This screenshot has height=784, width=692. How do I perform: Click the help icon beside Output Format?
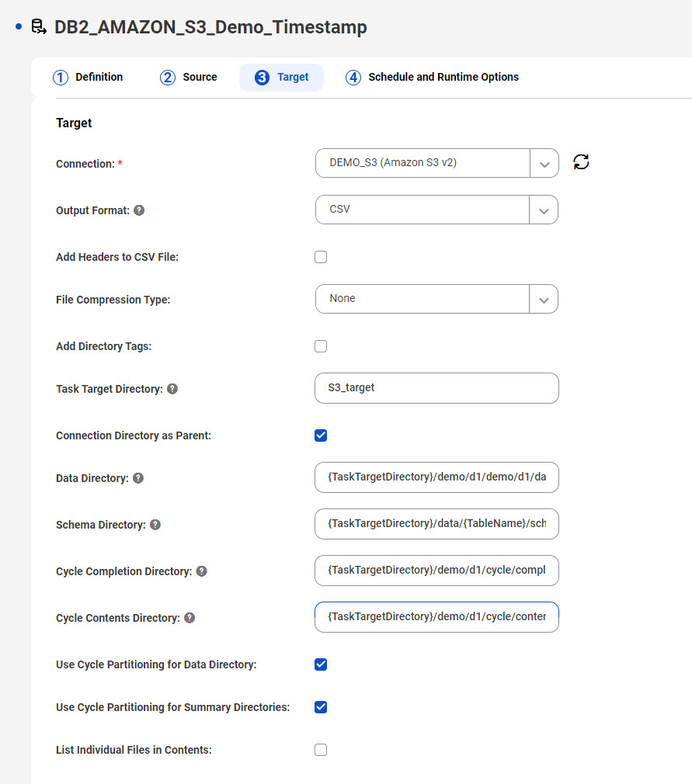point(139,210)
